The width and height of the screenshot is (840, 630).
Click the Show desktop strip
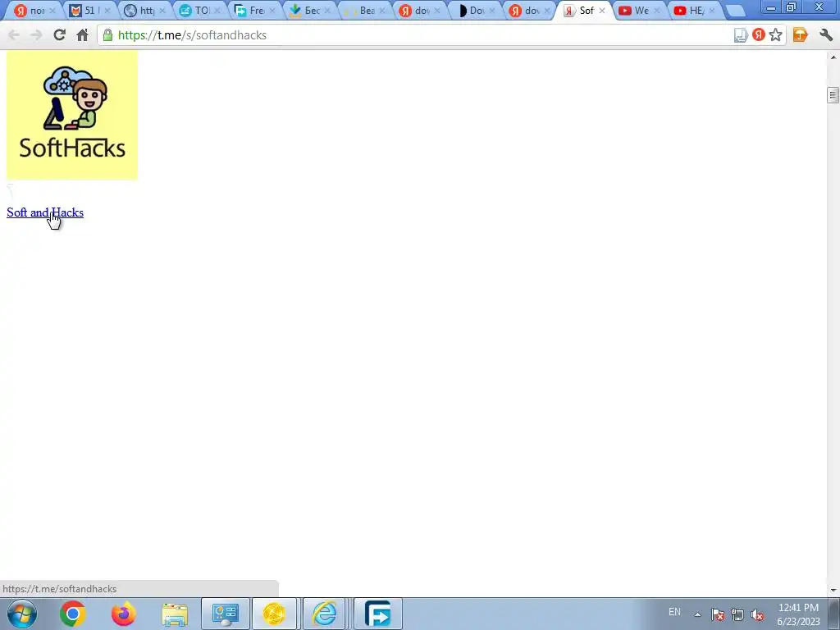[834, 614]
